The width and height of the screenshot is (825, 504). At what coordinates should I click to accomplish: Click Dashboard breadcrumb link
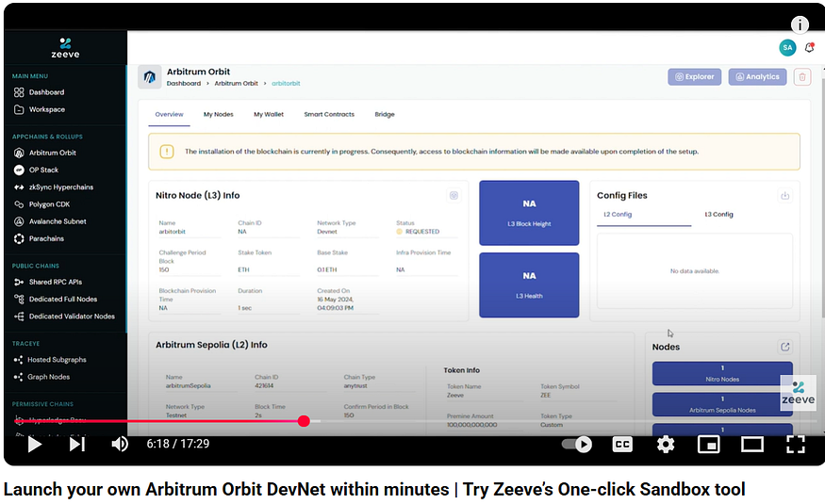tap(184, 84)
